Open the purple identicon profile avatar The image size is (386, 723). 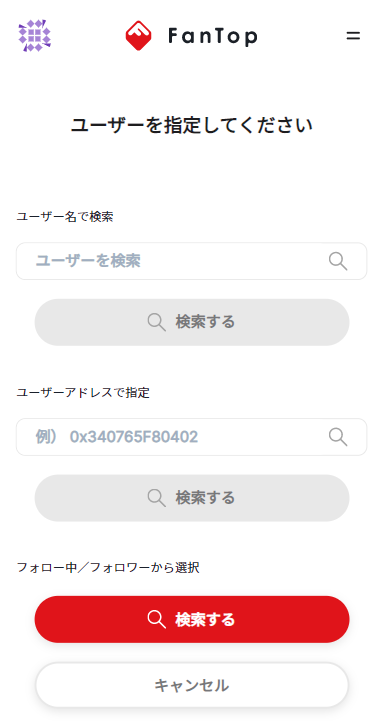(x=35, y=36)
